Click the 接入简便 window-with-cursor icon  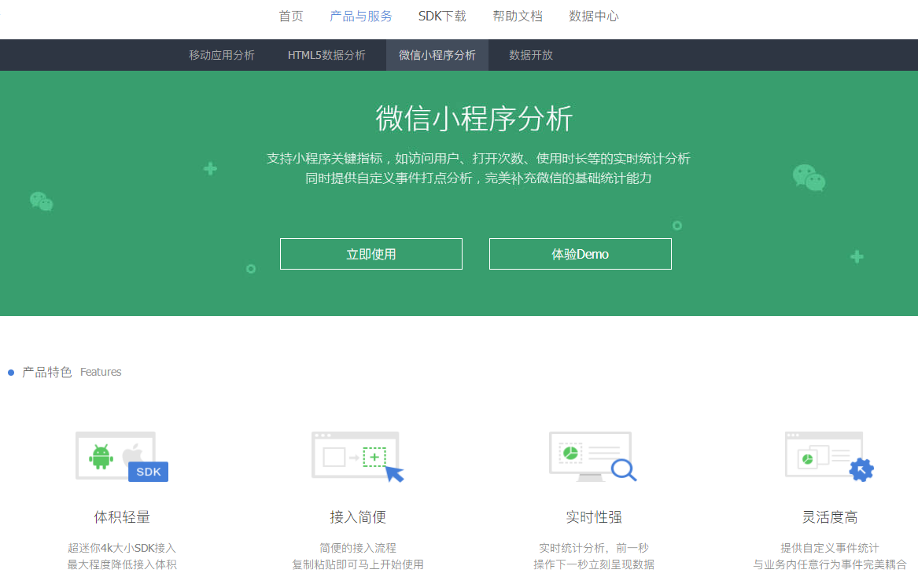[x=358, y=457]
